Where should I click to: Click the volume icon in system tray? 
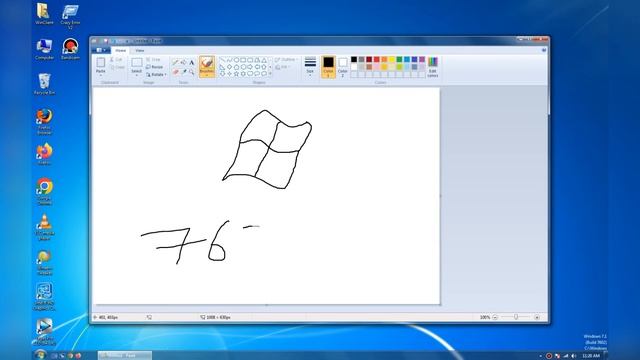pos(574,356)
